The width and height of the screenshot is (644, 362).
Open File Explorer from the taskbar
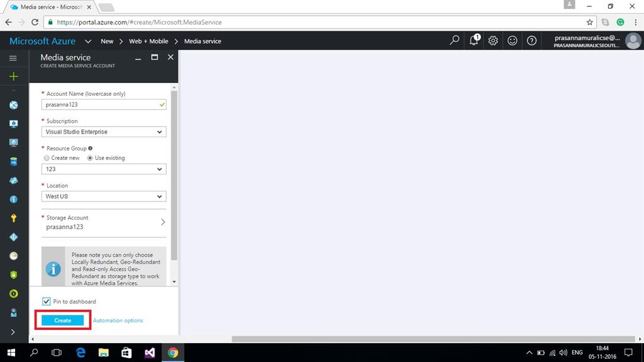pyautogui.click(x=104, y=353)
